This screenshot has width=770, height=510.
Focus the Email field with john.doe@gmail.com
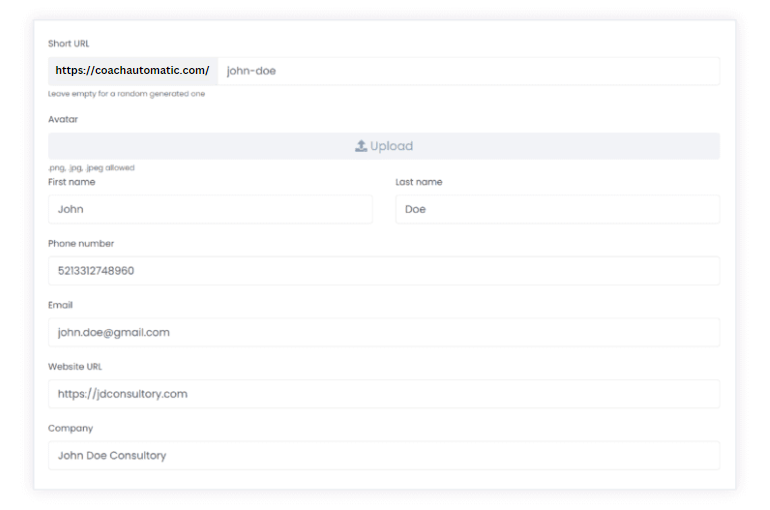pyautogui.click(x=383, y=332)
